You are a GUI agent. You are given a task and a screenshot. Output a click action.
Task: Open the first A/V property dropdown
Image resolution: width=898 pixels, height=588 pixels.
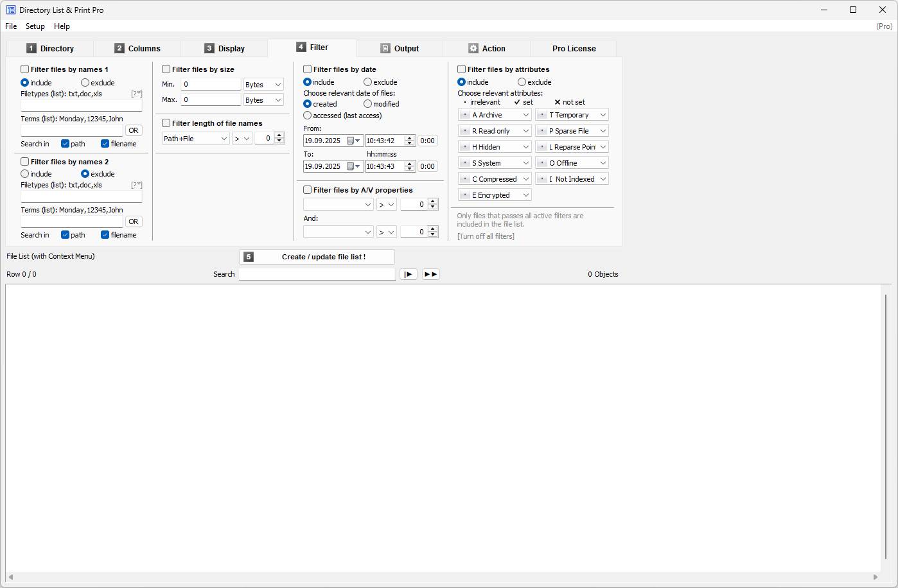(x=339, y=204)
